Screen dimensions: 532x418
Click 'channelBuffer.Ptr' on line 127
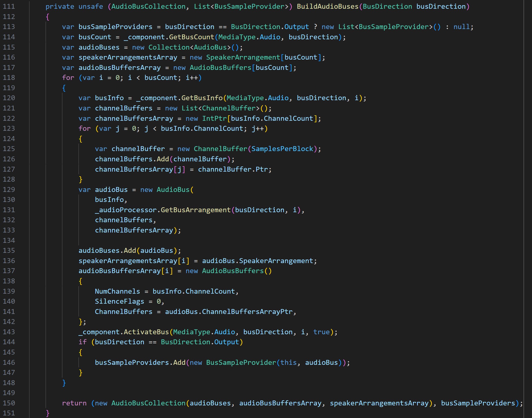[x=233, y=169]
